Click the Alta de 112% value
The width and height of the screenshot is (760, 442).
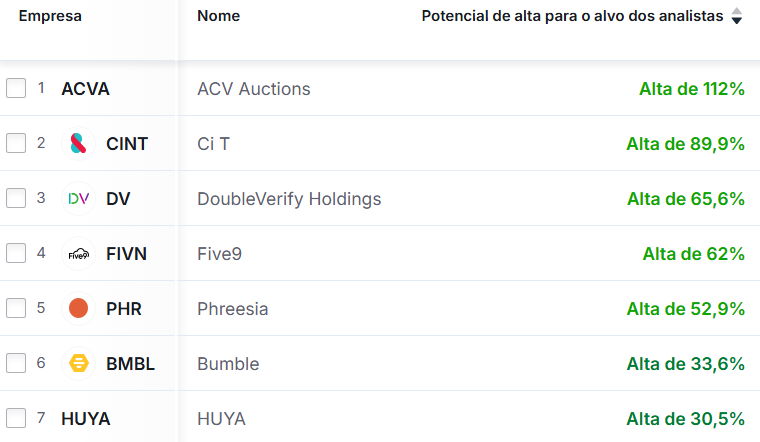(x=692, y=89)
